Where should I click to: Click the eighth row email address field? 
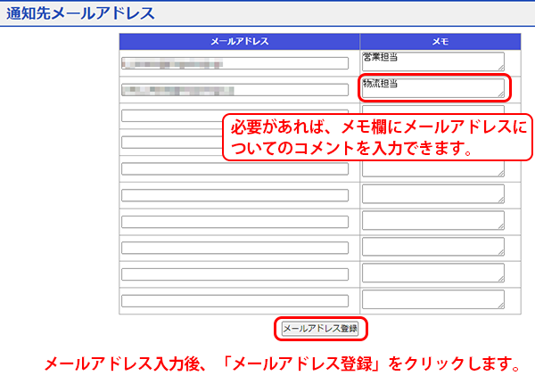click(235, 248)
